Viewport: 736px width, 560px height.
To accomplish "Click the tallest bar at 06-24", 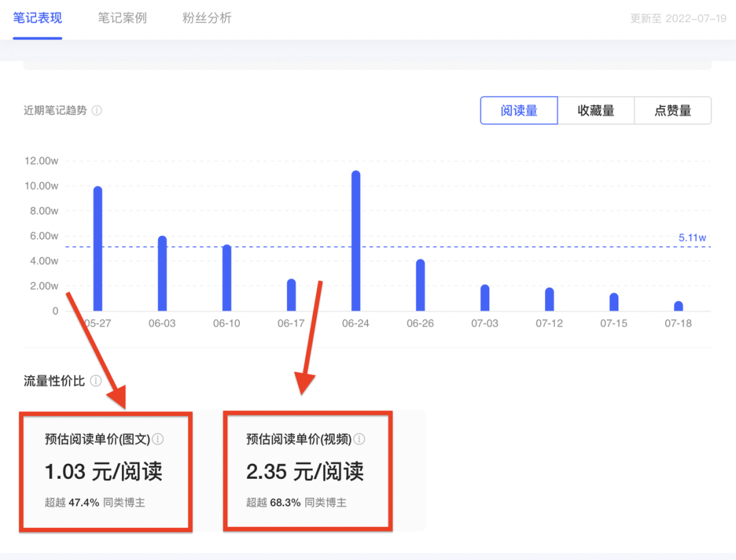I will pyautogui.click(x=356, y=241).
